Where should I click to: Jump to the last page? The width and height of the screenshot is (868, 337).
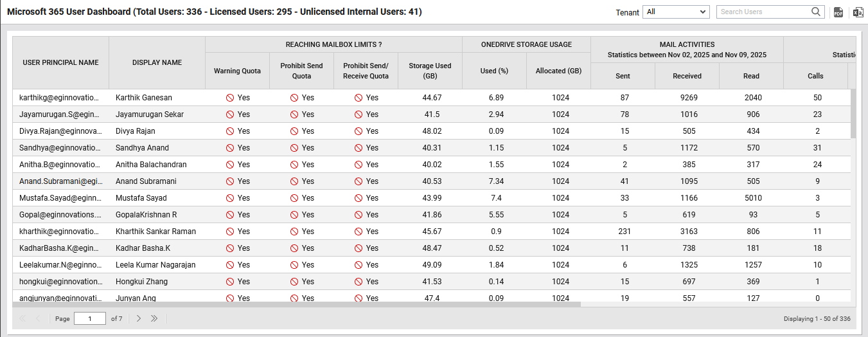pos(154,318)
